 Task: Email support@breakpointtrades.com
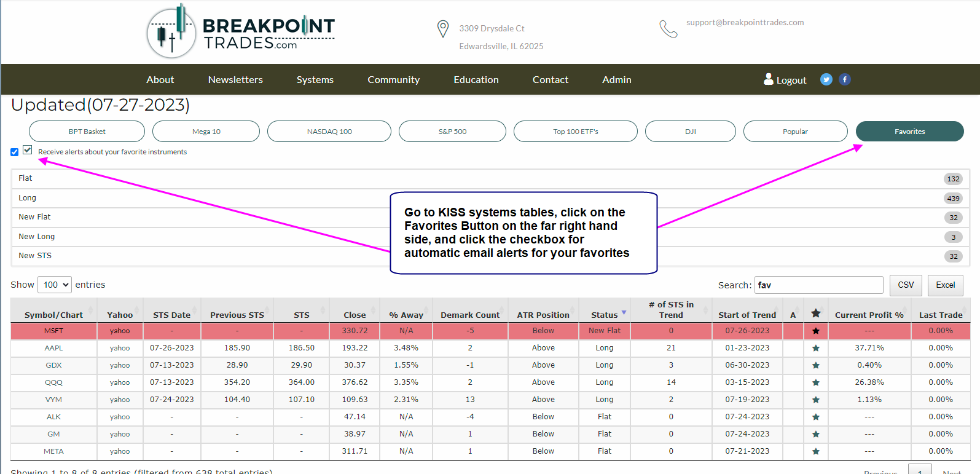[745, 23]
